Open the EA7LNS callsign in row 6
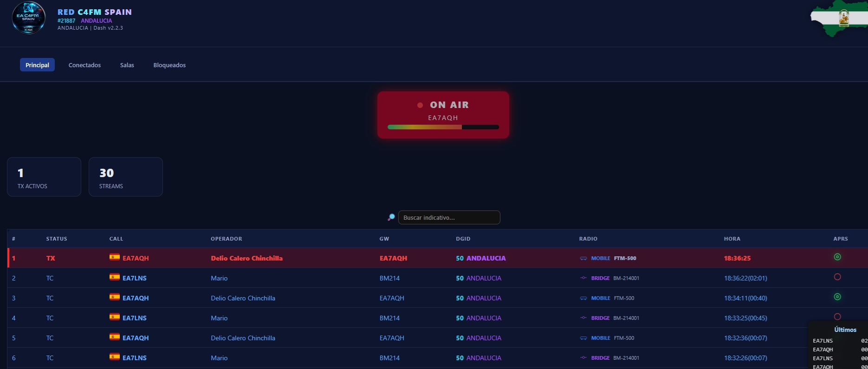The width and height of the screenshot is (868, 369). click(135, 358)
